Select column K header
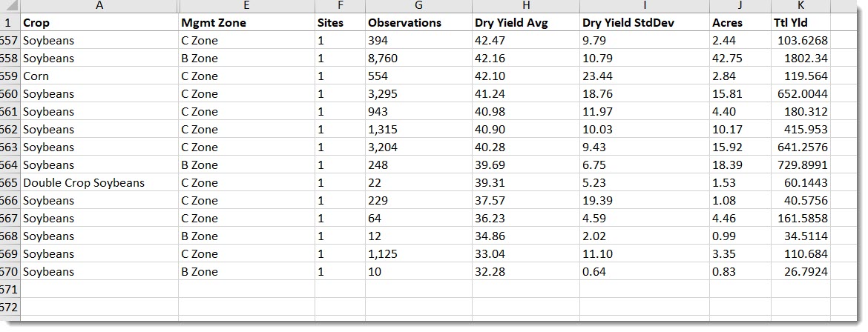Image resolution: width=868 pixels, height=332 pixels. coord(800,6)
